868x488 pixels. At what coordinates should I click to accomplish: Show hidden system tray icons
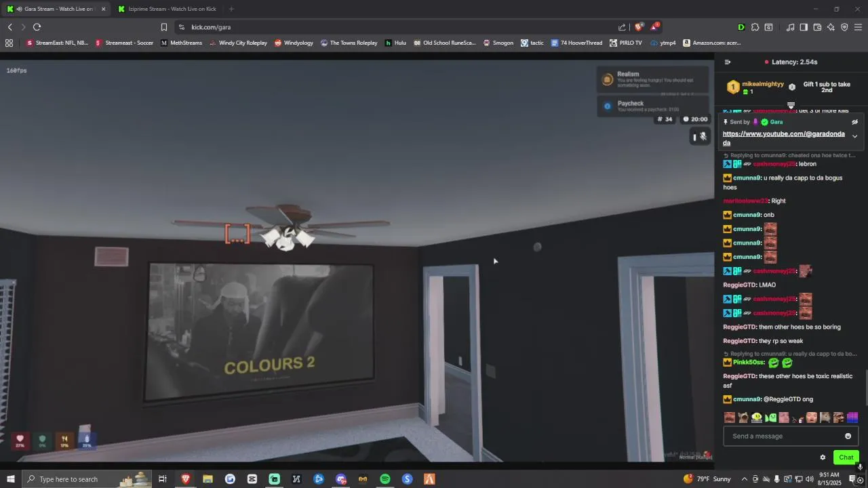[x=744, y=479]
